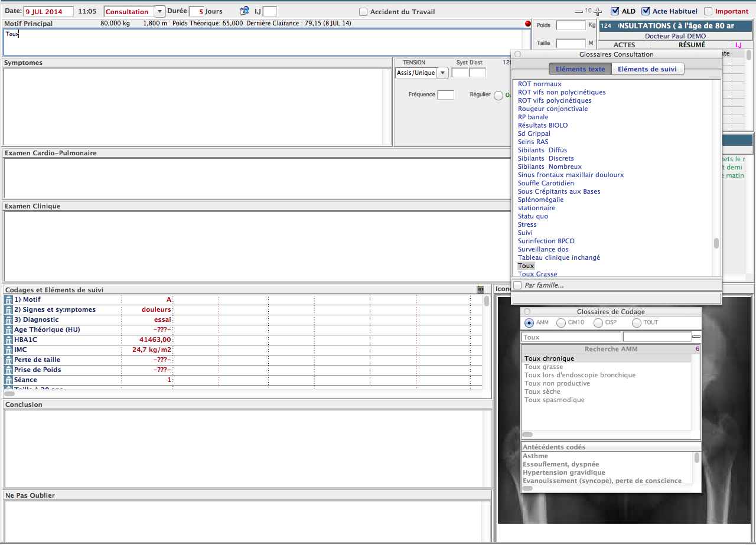Enable the Accident du Travail checkbox
Image resolution: width=756 pixels, height=545 pixels.
(363, 12)
